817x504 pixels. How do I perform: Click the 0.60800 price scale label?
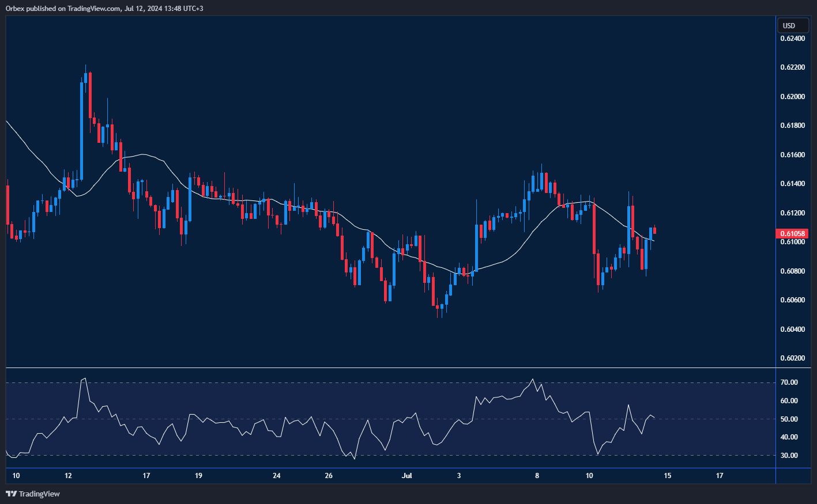[793, 271]
